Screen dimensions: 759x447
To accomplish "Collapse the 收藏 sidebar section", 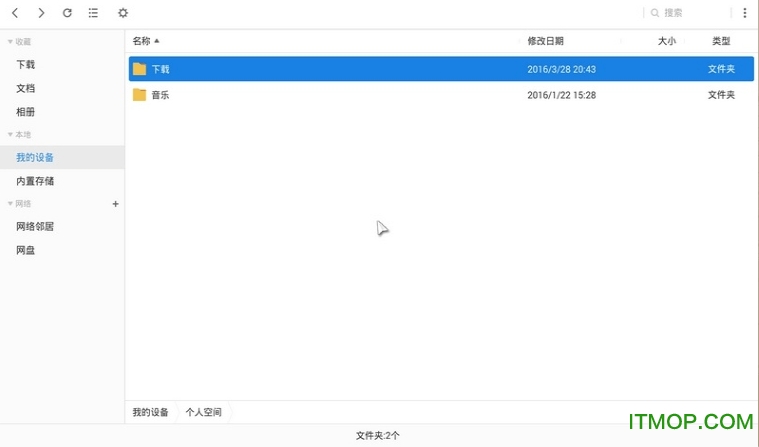I will [10, 42].
